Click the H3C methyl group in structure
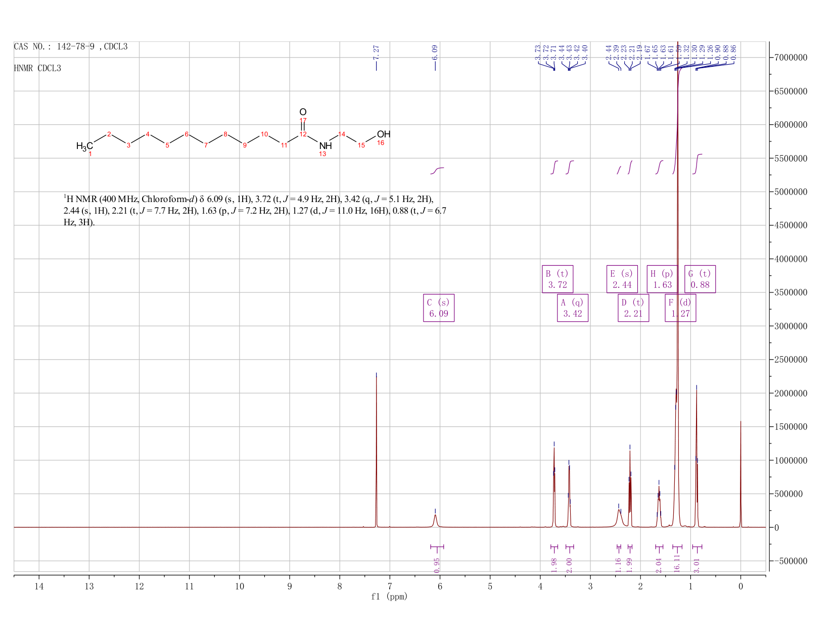Screen dimensions: 834x644 [84, 146]
